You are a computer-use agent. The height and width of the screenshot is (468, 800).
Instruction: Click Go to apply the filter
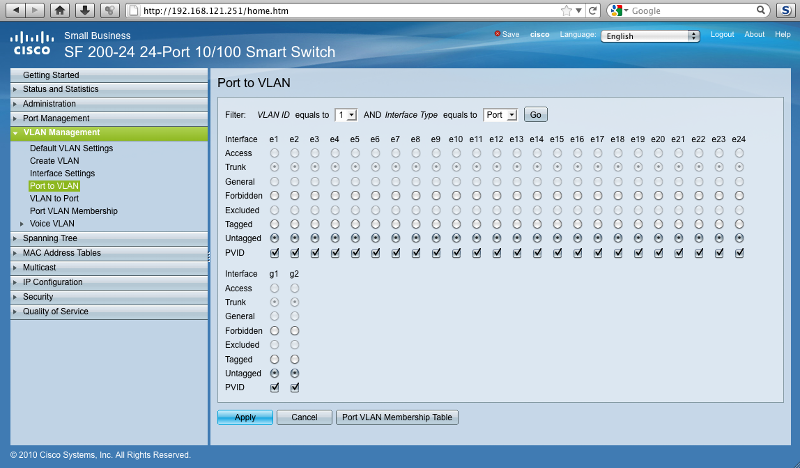536,115
